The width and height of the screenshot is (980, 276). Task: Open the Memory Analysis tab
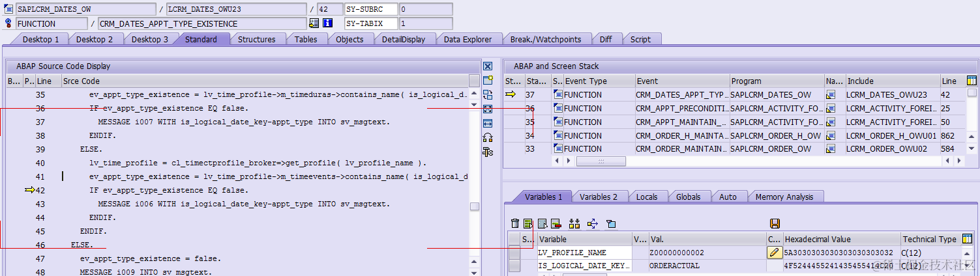pyautogui.click(x=784, y=197)
